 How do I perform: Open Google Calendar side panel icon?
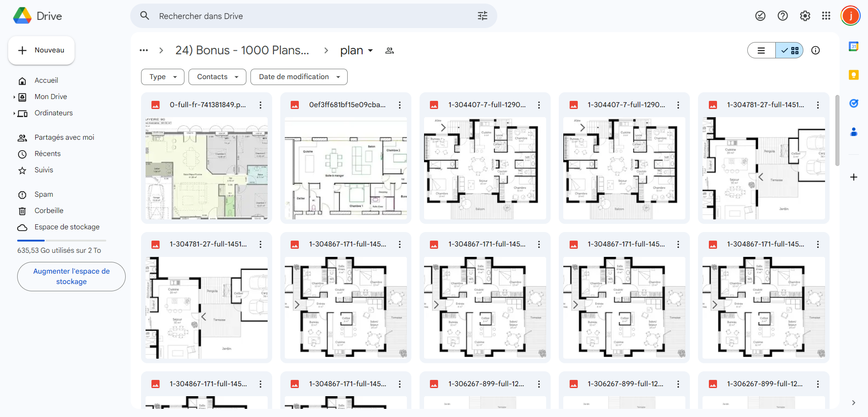click(854, 46)
